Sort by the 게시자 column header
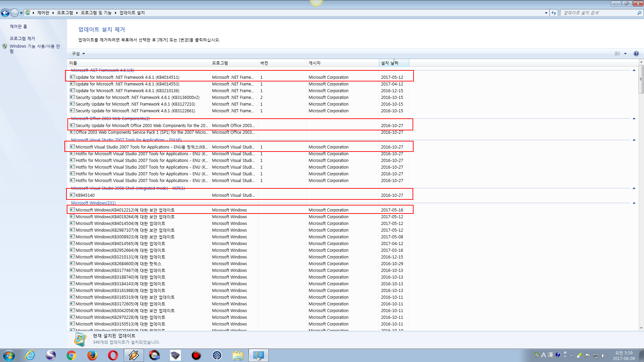 tap(342, 63)
